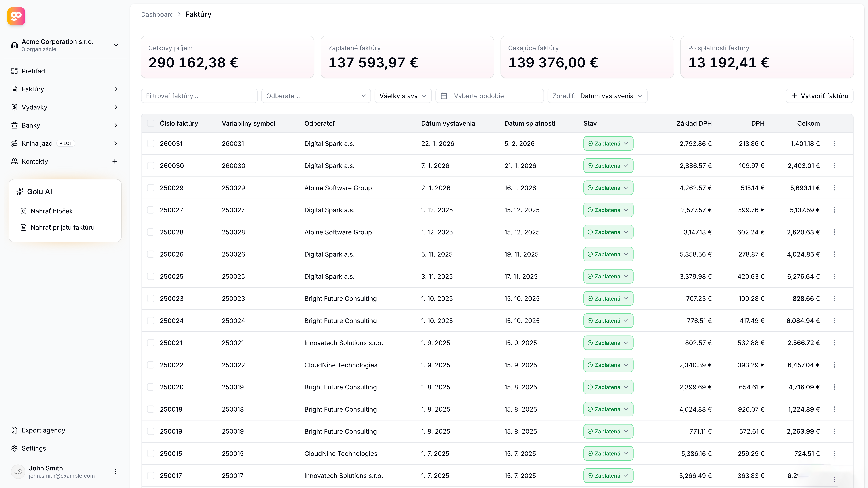Viewport: 868px width, 488px height.
Task: Tick the checkbox for invoice 250025
Action: pos(151,277)
